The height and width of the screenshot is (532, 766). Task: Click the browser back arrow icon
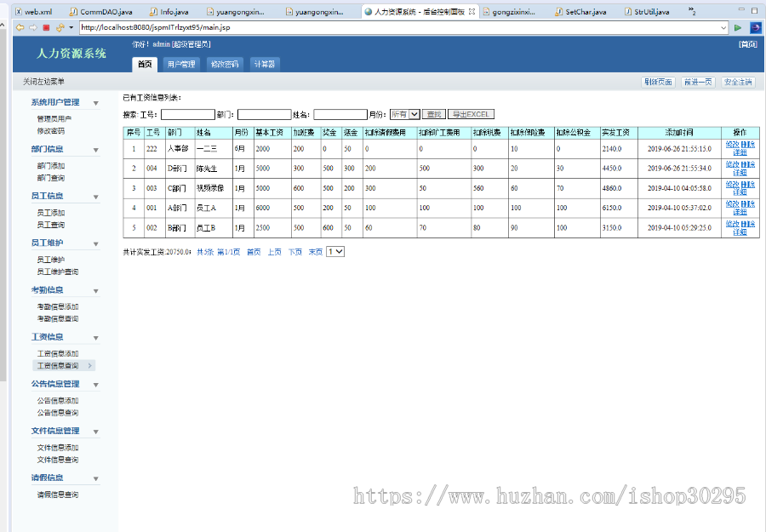point(20,28)
